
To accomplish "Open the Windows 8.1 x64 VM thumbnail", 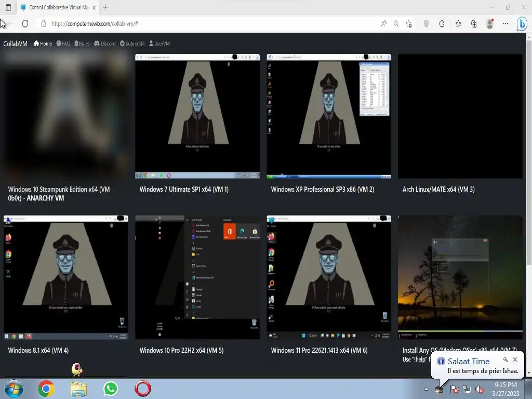I will click(66, 277).
